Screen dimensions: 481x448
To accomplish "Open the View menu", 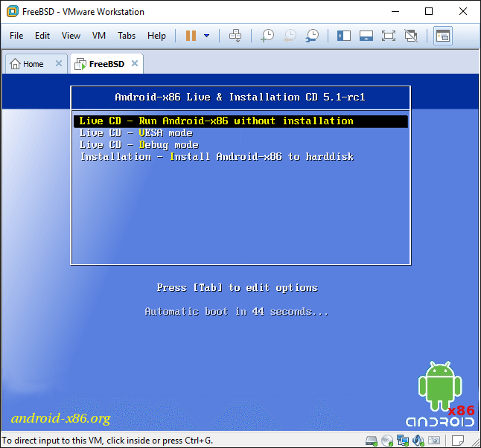I will pos(71,36).
